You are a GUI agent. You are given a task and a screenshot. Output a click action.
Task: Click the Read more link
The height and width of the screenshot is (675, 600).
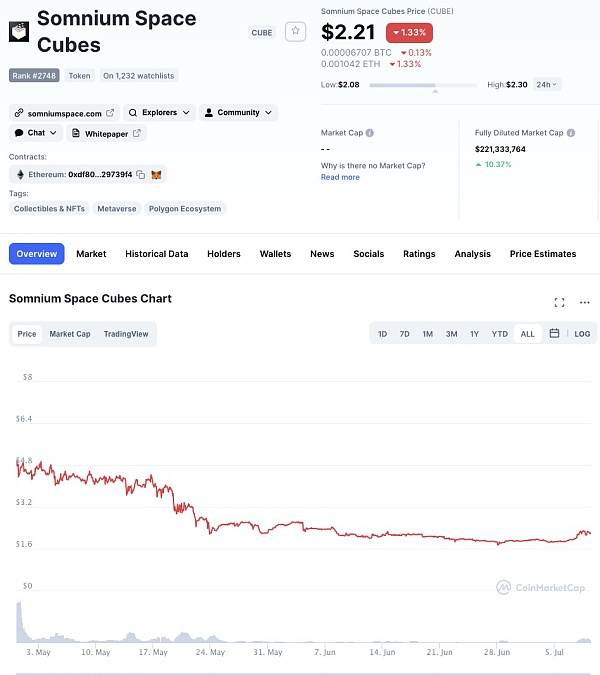coord(340,177)
